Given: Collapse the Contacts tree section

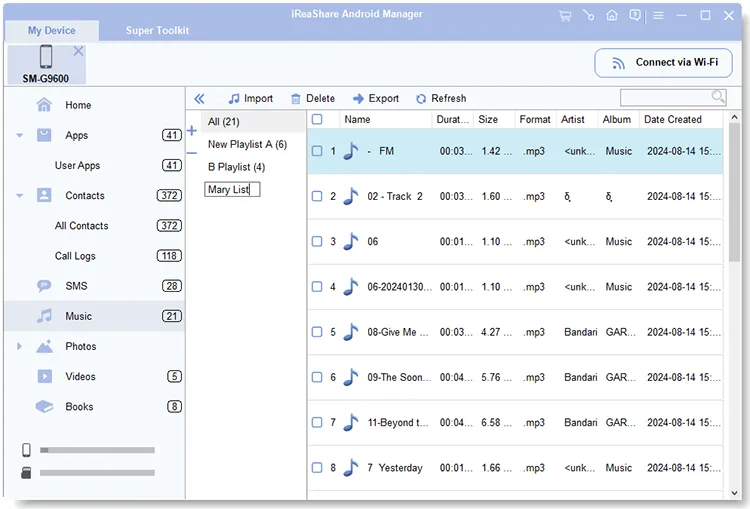Looking at the screenshot, I should [x=20, y=196].
